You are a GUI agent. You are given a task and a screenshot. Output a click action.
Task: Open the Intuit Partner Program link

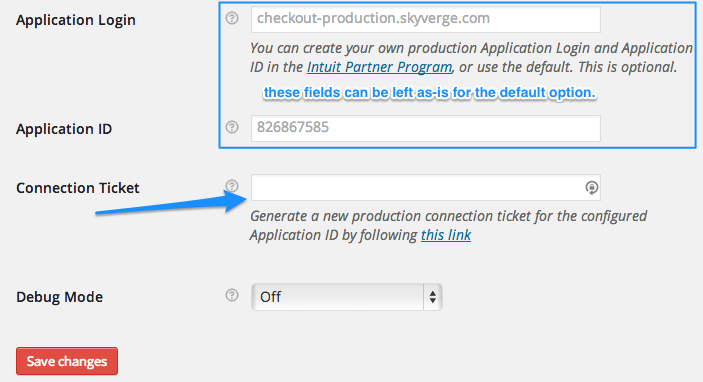pos(379,67)
